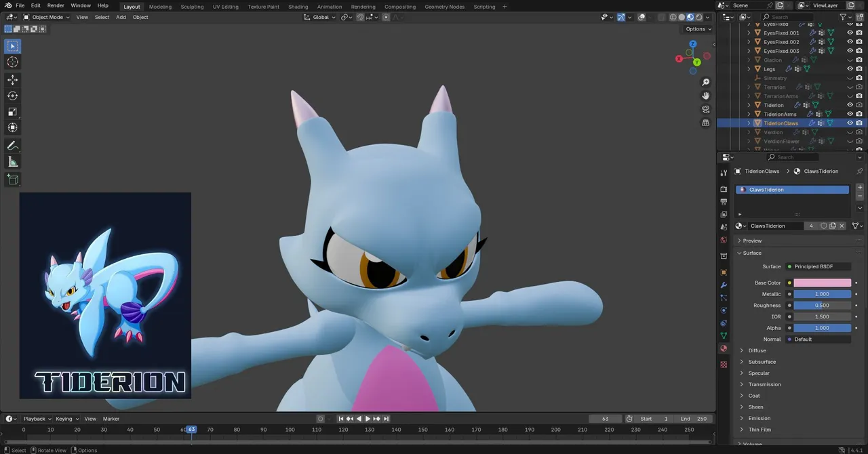
Task: Activate the 3D Cursor tool
Action: click(x=13, y=62)
